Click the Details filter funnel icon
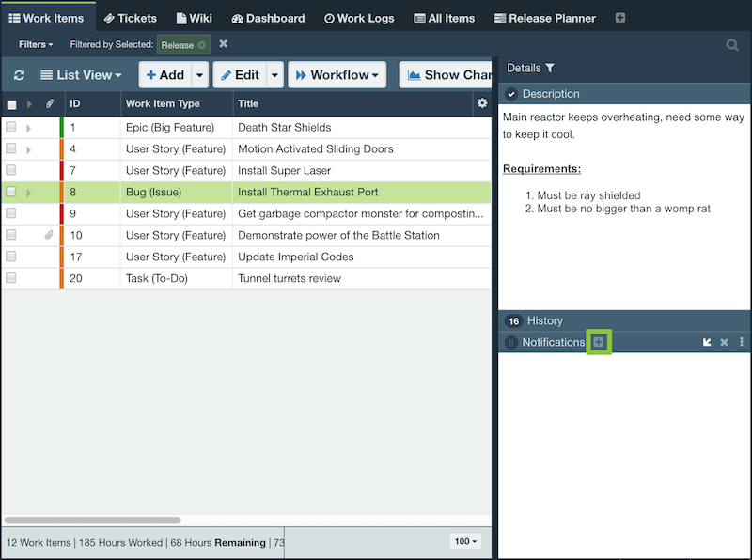Screen dimensions: 752x560 click(550, 68)
